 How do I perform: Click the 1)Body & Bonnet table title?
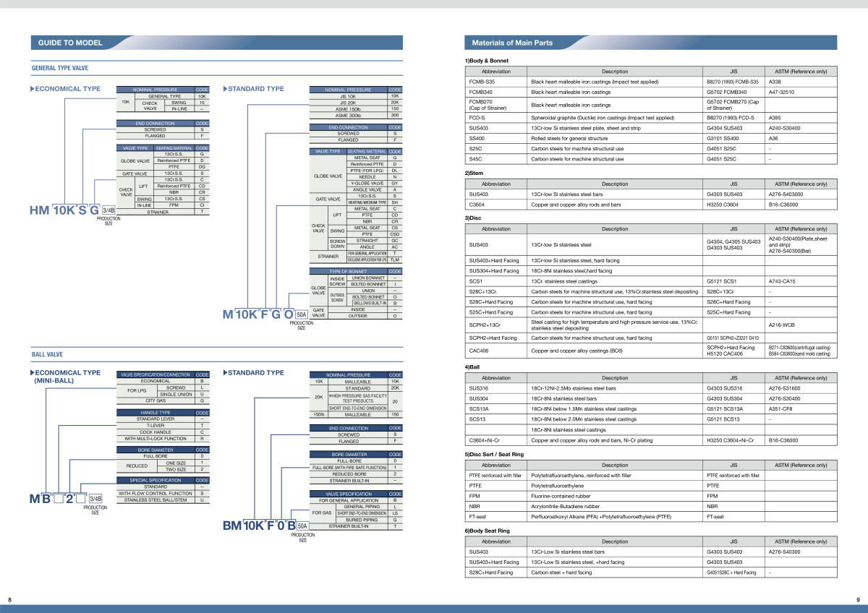point(491,61)
